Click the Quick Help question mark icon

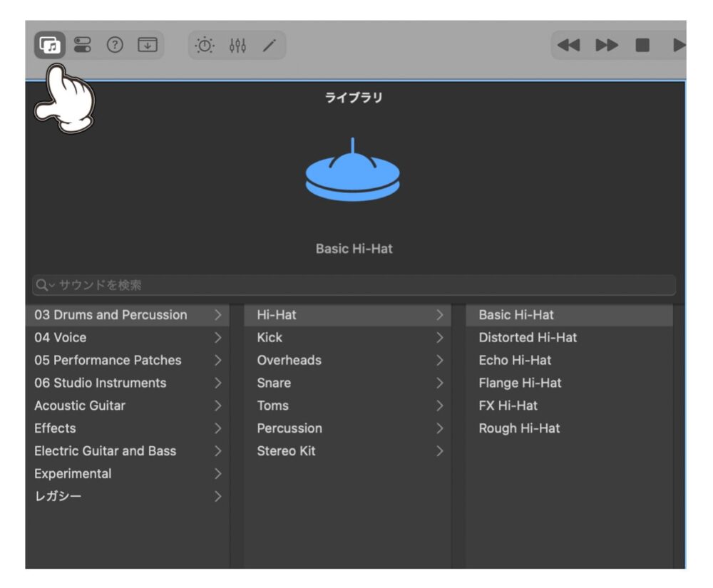(x=114, y=46)
